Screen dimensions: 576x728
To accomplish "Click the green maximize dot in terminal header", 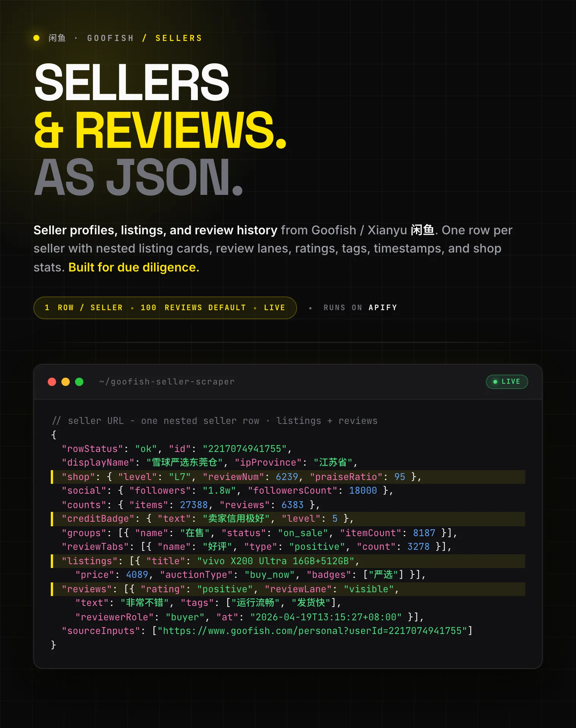I will tap(79, 382).
